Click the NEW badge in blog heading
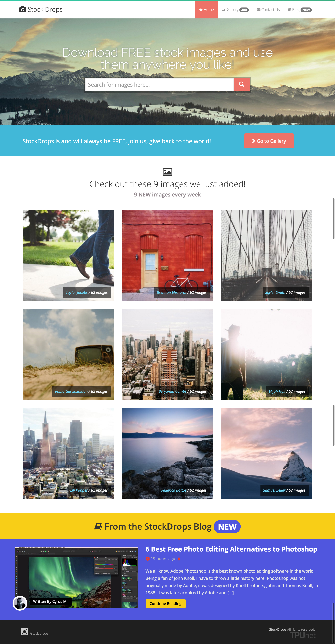This screenshot has height=644, width=335. pos(227,527)
